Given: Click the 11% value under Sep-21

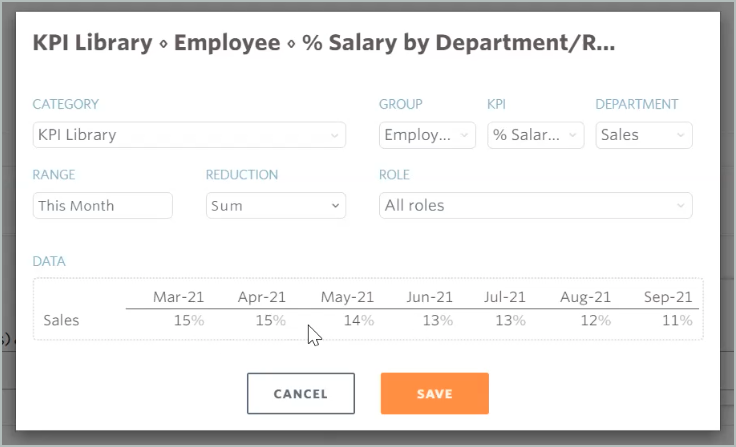Looking at the screenshot, I should click(x=677, y=321).
